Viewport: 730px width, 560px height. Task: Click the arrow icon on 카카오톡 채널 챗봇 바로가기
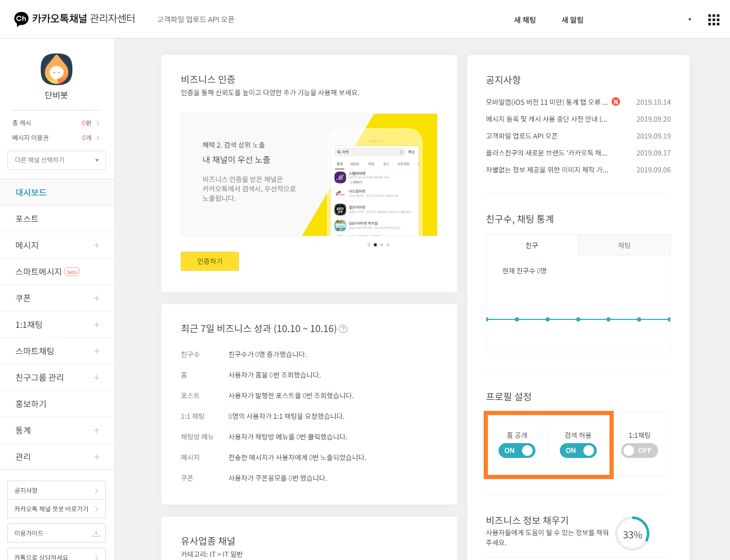(x=96, y=509)
